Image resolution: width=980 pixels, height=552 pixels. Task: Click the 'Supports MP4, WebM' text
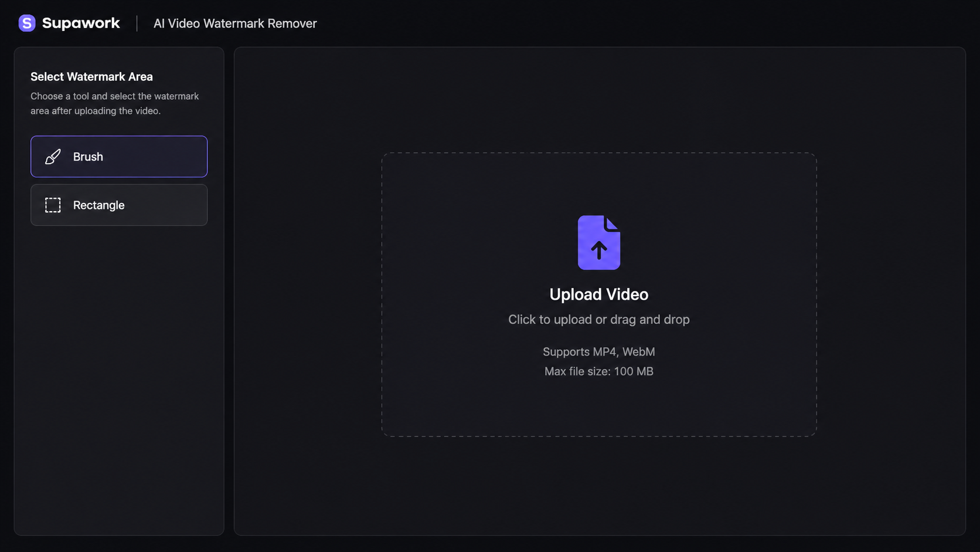[x=599, y=352]
